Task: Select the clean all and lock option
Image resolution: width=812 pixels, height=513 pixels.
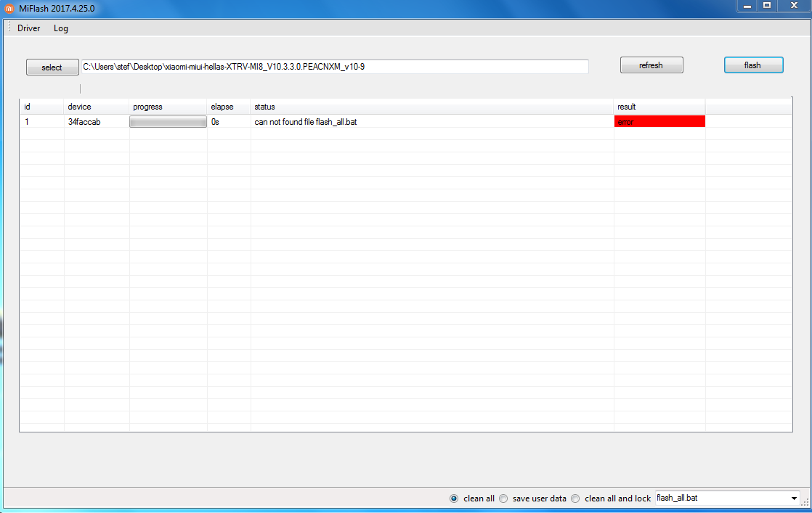Action: pos(575,498)
